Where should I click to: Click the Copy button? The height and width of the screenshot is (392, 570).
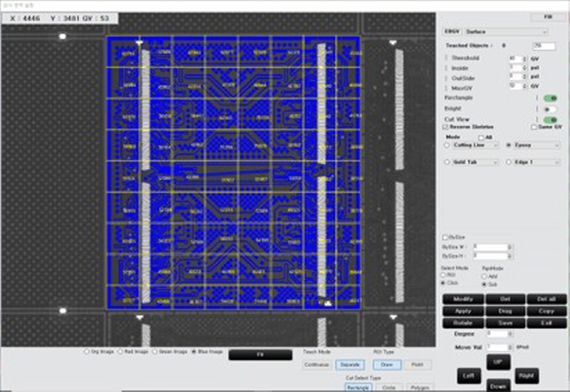(x=546, y=311)
